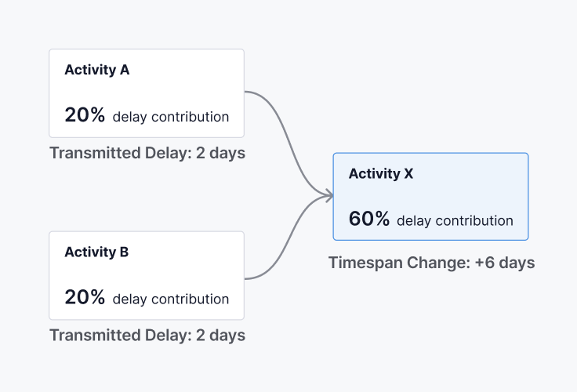Viewport: 577px width, 392px height.
Task: Click the arrowhead pointing into Activity X
Action: [328, 195]
